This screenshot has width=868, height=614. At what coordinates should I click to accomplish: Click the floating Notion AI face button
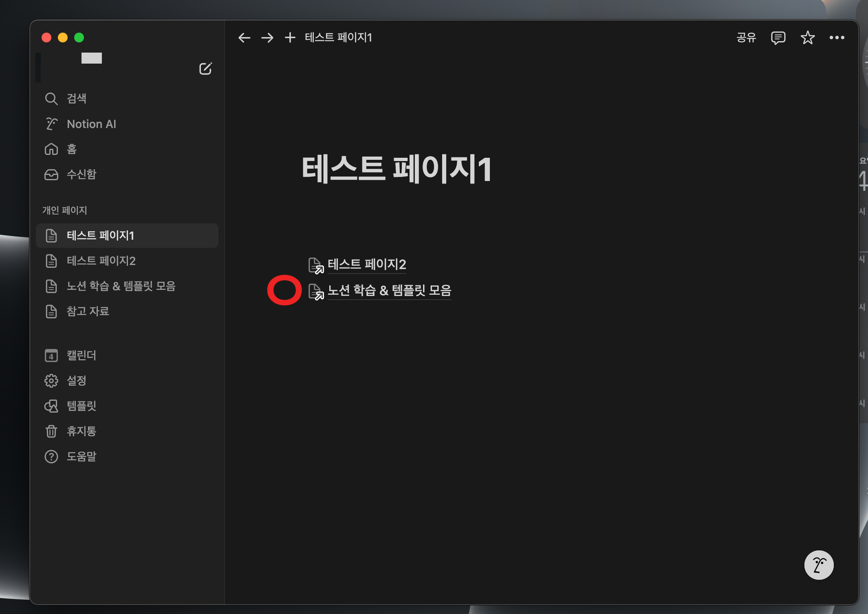[819, 565]
